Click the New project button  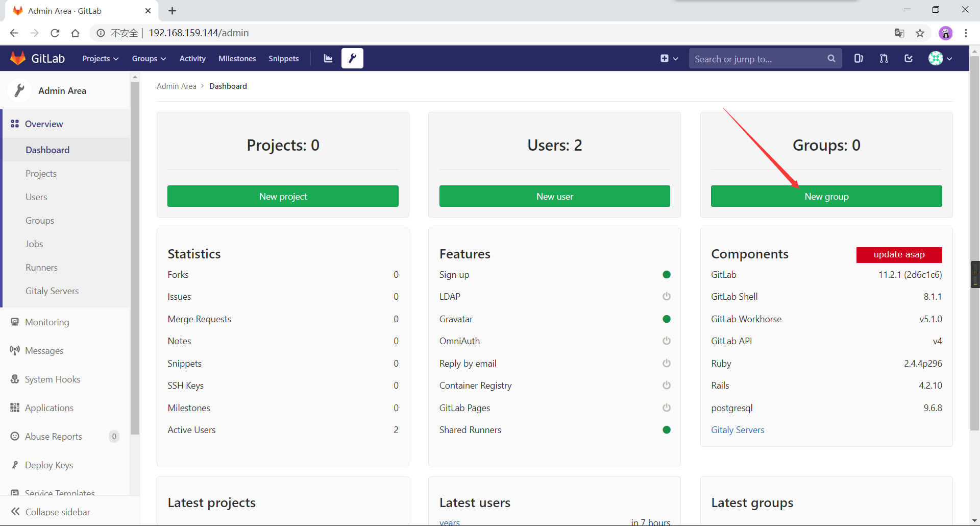[283, 196]
